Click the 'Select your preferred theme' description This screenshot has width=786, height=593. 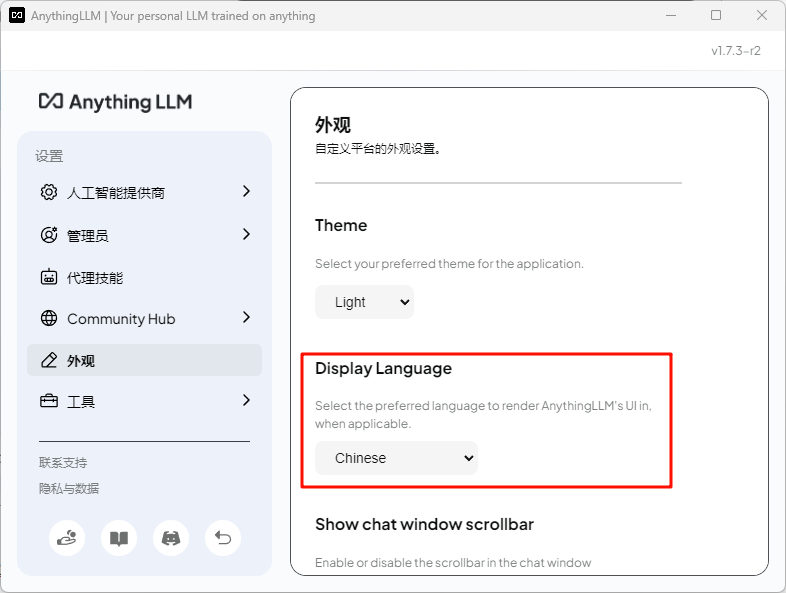tap(449, 264)
